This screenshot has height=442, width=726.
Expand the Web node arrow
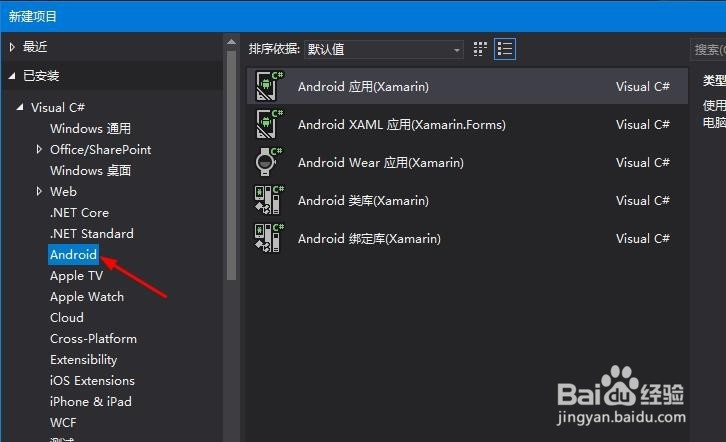click(39, 191)
